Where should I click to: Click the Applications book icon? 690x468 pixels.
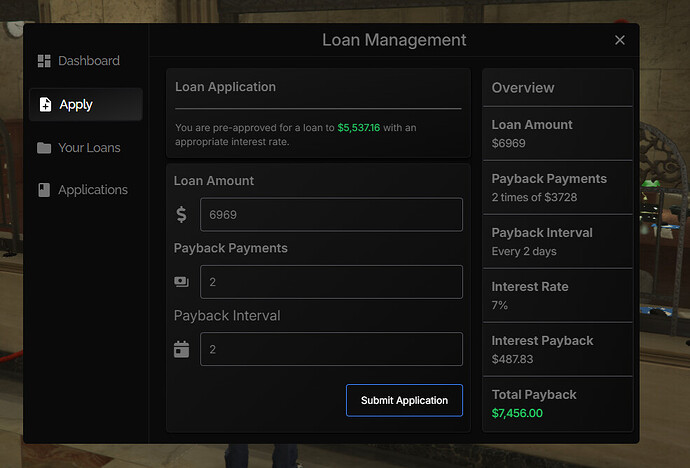pyautogui.click(x=44, y=190)
